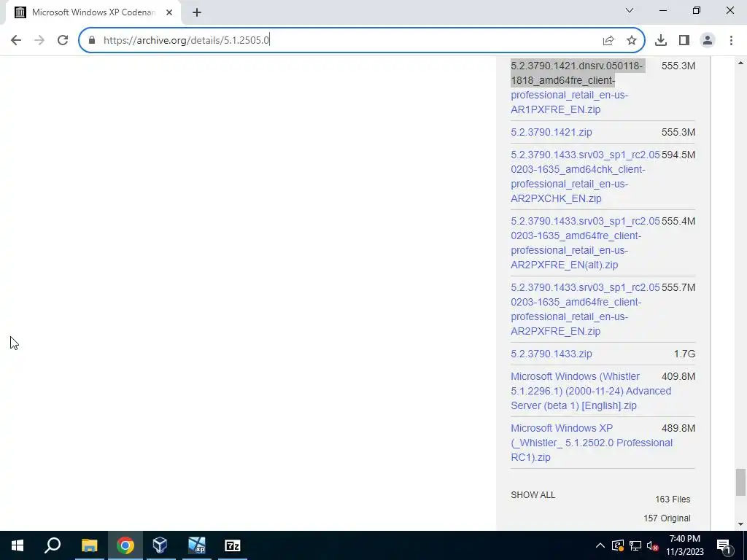Open the security tray icon
Screen dimensions: 747x560
[618, 545]
